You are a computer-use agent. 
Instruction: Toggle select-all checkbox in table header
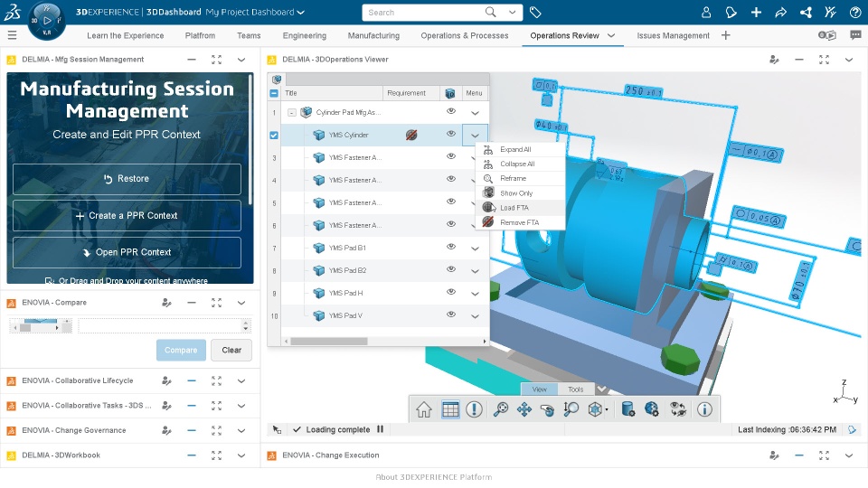click(x=274, y=93)
